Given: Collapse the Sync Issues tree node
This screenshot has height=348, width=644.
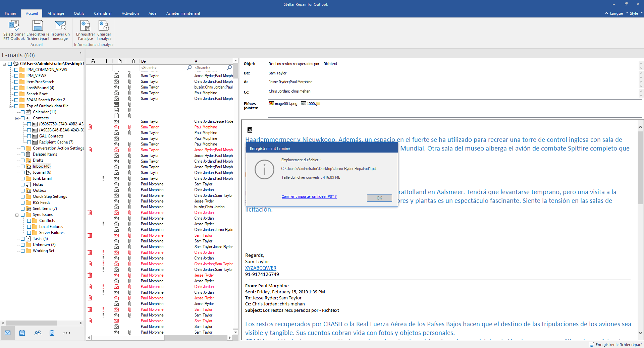Looking at the screenshot, I should (x=17, y=215).
